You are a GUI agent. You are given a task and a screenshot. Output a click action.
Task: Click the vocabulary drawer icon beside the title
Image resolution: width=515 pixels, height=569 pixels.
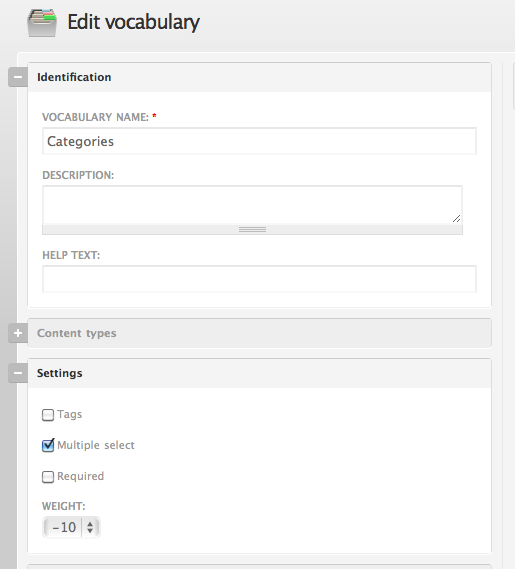(42, 22)
